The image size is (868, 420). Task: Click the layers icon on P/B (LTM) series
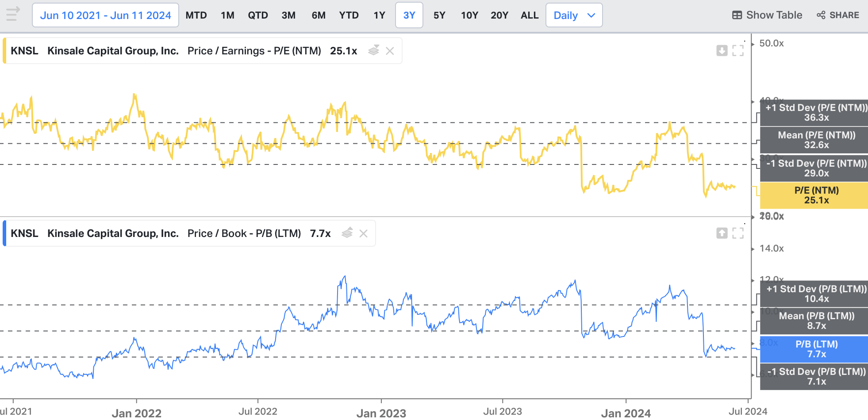click(347, 233)
